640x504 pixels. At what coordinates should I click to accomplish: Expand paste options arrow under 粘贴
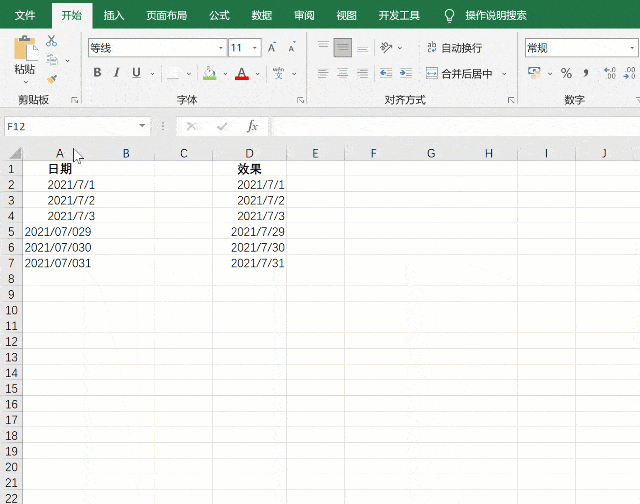26,82
